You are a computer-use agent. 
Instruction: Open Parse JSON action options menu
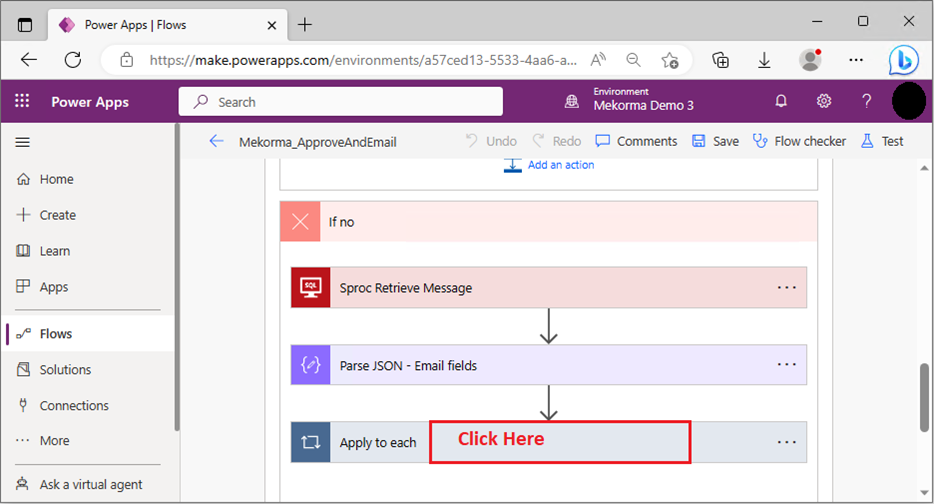(787, 365)
